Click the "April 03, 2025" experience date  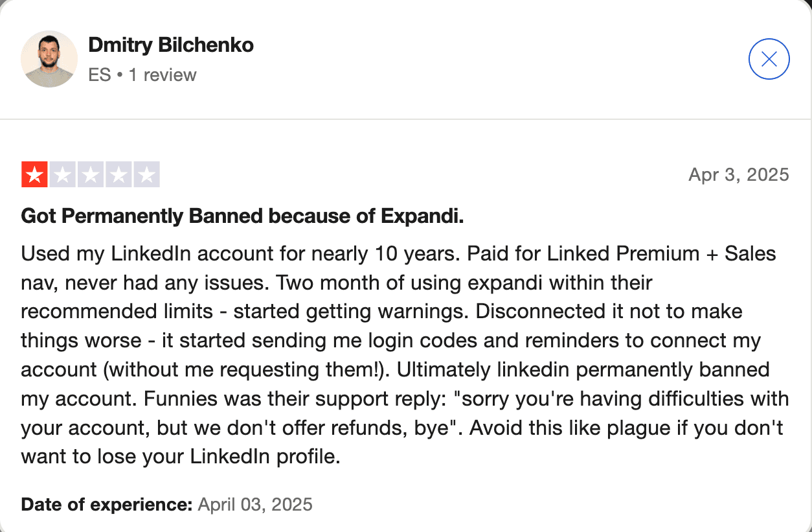point(255,504)
